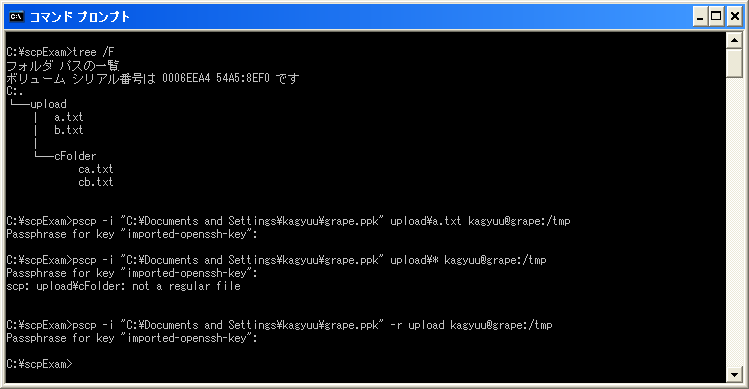749x389 pixels.
Task: Click the tree /F command line
Action: pyautogui.click(x=61, y=52)
